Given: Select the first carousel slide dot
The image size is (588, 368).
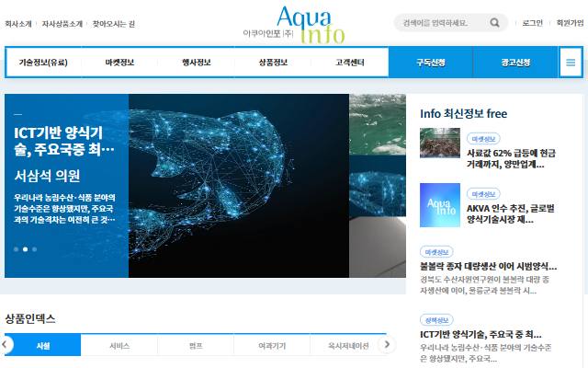Looking at the screenshot, I should (17, 249).
